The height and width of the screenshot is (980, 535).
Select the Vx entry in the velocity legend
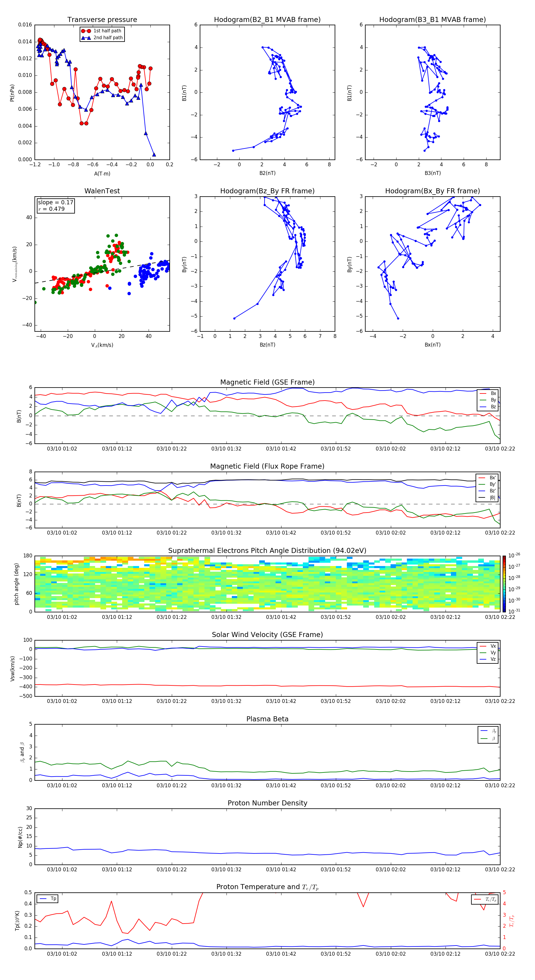488,646
